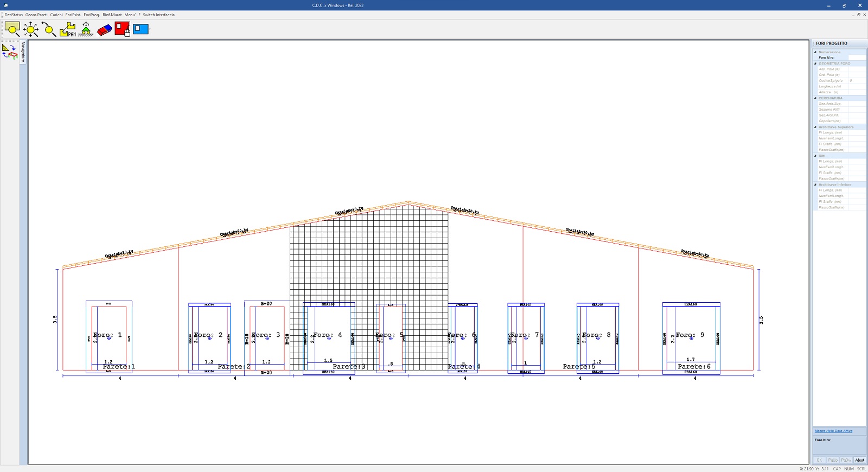868x472 pixels.
Task: Click the Copriferro(cm) value field
Action: pos(857,121)
